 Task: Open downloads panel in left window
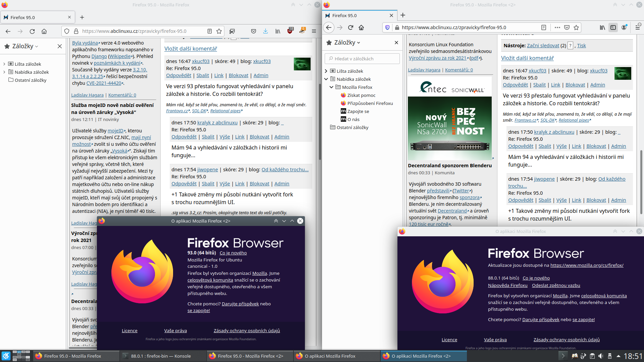pyautogui.click(x=265, y=31)
